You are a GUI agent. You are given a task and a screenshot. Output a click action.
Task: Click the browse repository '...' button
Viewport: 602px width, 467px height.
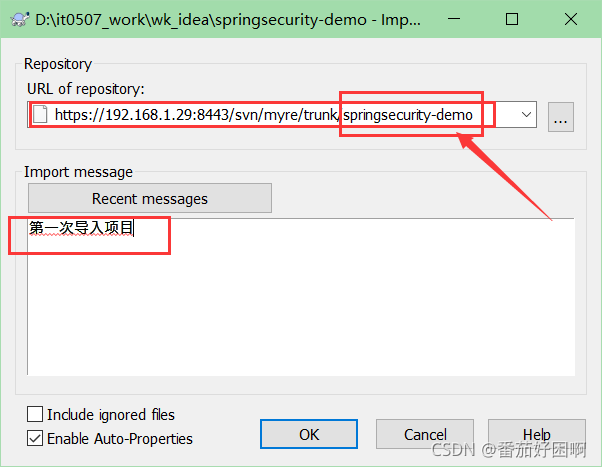pyautogui.click(x=561, y=117)
